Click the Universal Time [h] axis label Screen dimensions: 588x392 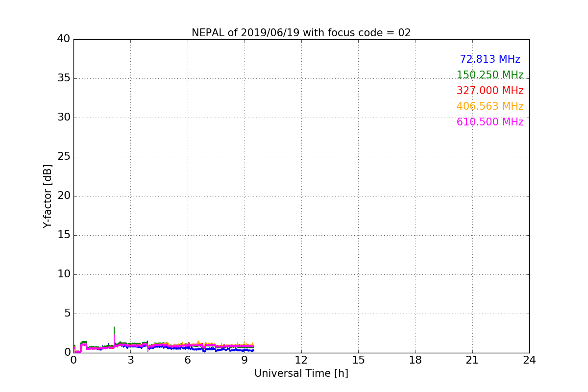[301, 373]
